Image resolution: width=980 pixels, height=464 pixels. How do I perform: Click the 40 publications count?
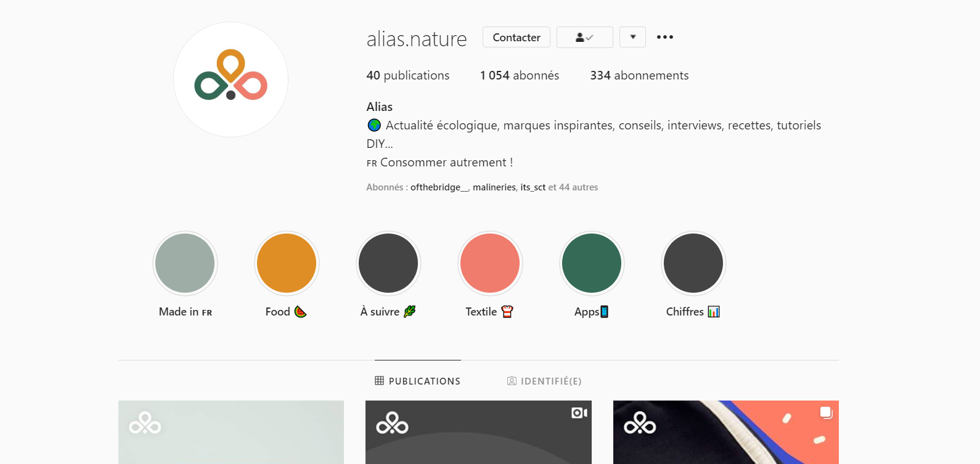(408, 75)
